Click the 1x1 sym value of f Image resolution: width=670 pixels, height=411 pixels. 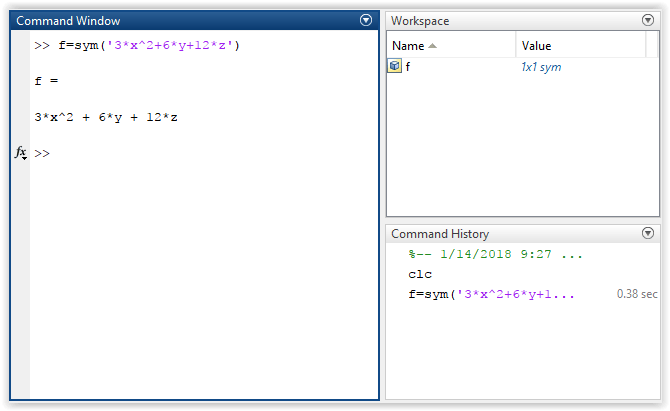pyautogui.click(x=541, y=67)
